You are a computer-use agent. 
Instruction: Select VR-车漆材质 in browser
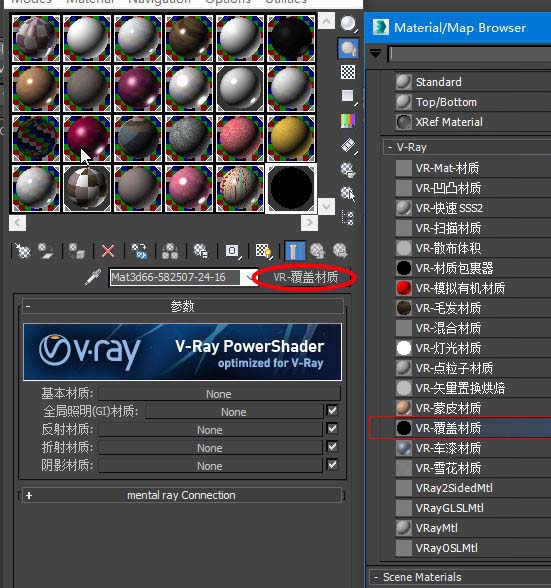[x=473, y=448]
